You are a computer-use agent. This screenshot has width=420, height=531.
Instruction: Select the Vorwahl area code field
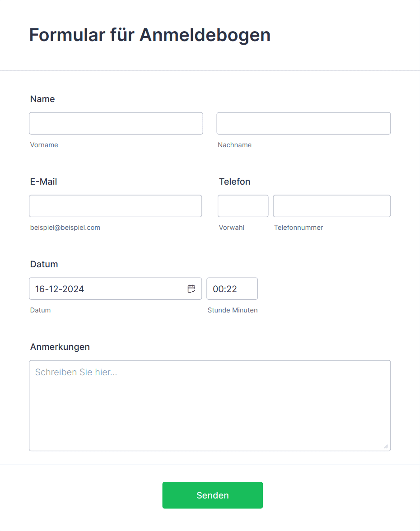point(243,206)
